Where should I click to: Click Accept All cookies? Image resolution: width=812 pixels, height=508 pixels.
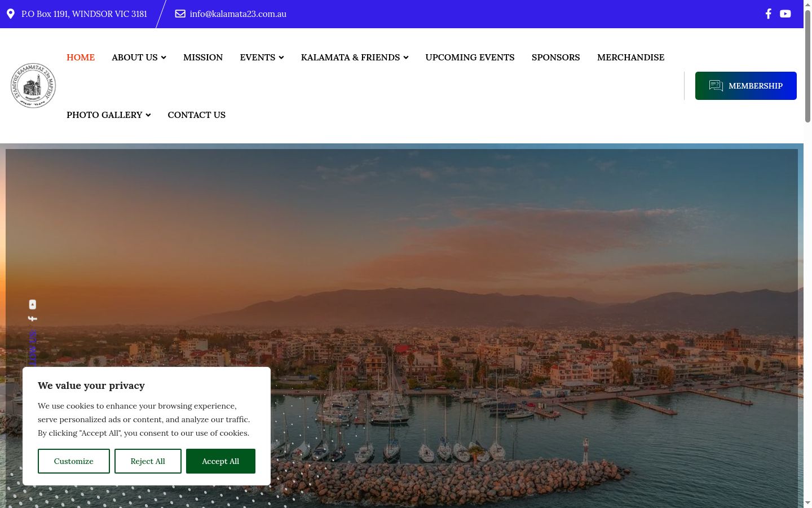(x=220, y=461)
